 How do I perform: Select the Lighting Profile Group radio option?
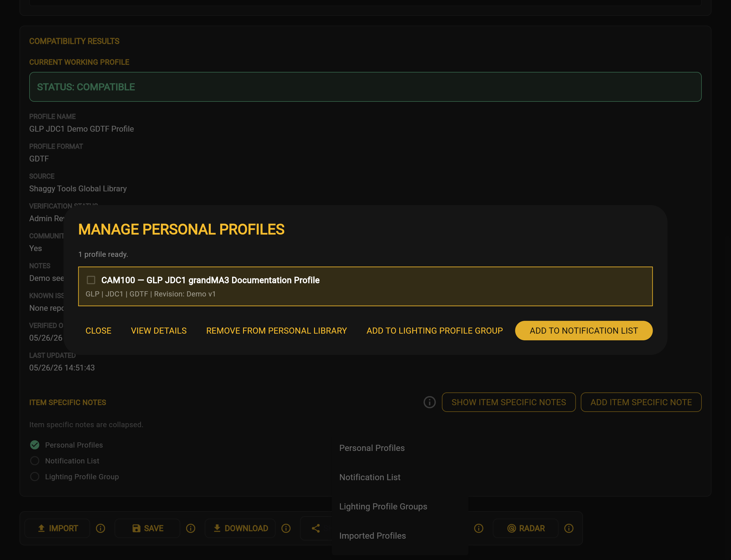click(35, 477)
